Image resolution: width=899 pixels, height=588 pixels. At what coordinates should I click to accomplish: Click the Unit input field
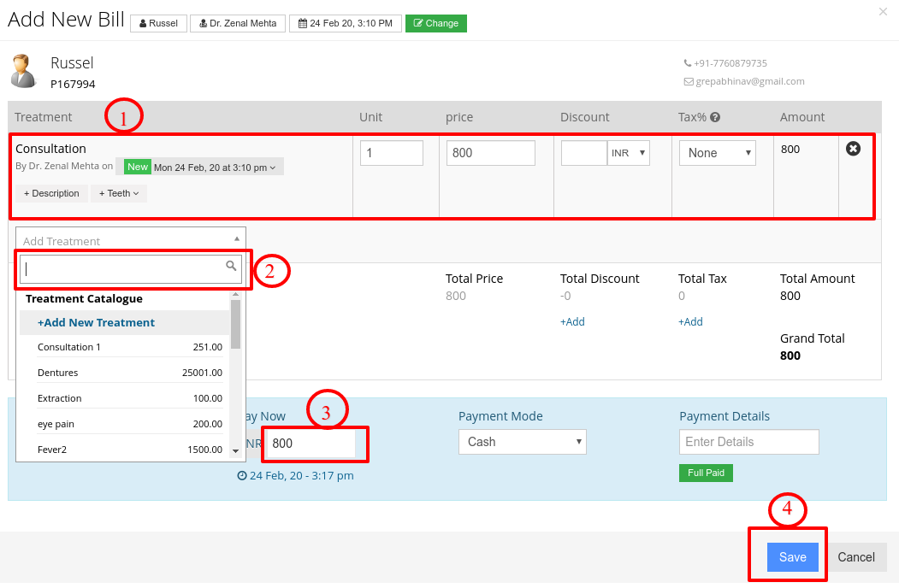[392, 153]
